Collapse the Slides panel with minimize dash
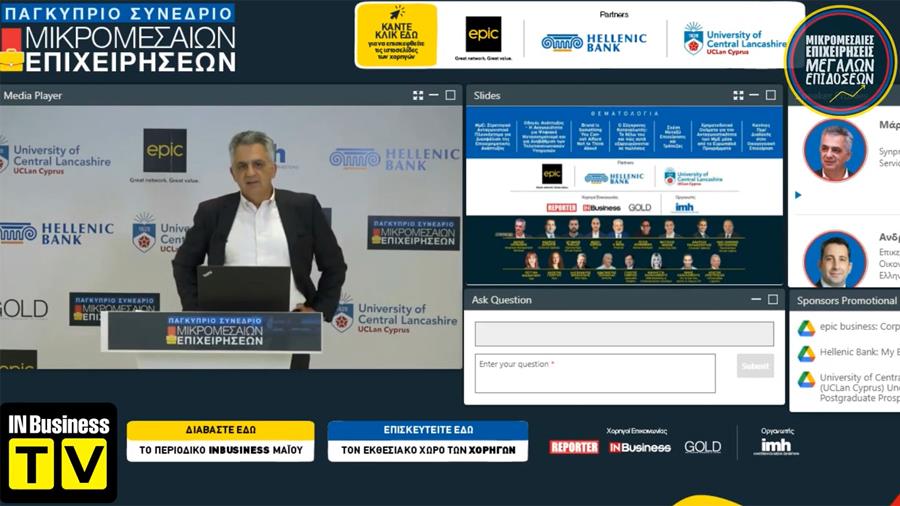The height and width of the screenshot is (506, 900). click(x=754, y=96)
